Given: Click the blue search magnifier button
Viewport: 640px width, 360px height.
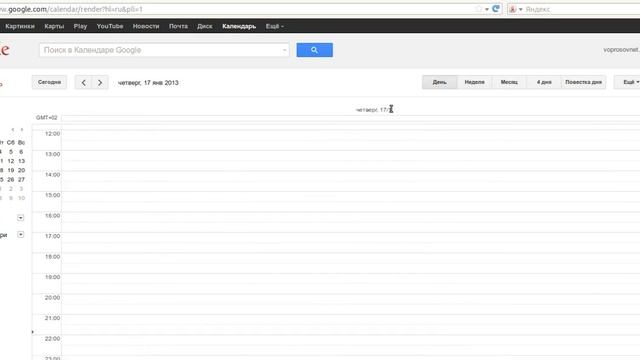Looking at the screenshot, I should 314,50.
